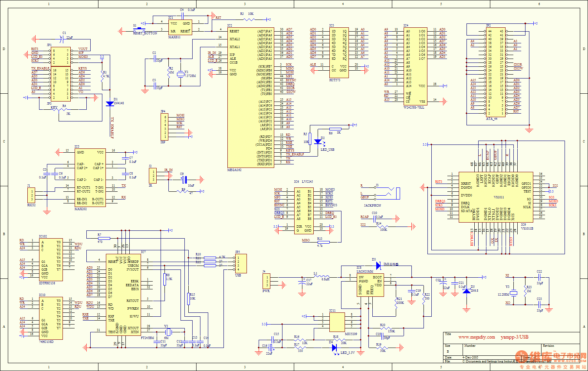The image size is (588, 371).
Task: Select the yampp-3/USB title text
Action: (515, 337)
